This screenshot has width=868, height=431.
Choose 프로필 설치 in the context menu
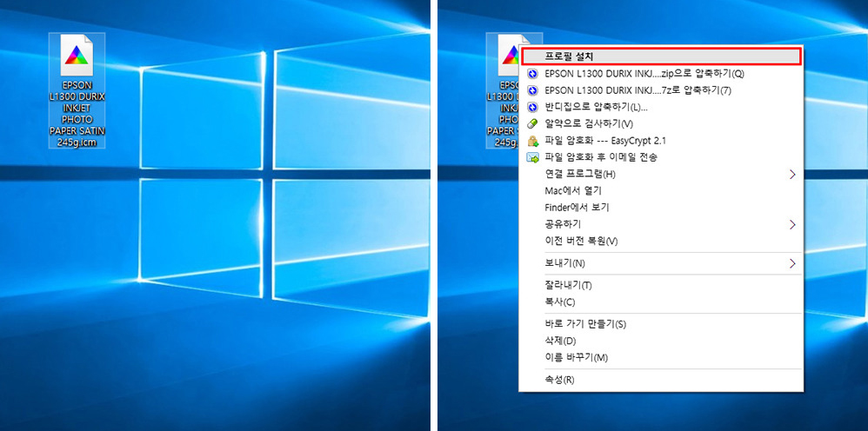(x=660, y=56)
